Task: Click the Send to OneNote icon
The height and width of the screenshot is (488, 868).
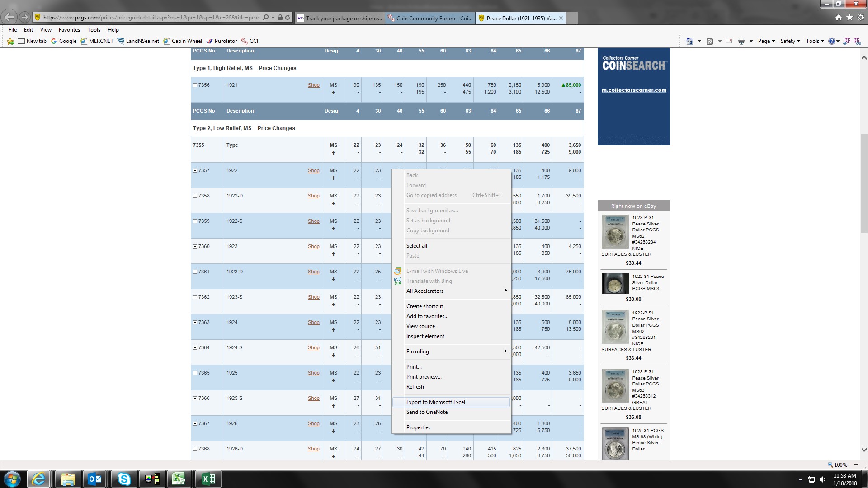Action: (847, 41)
